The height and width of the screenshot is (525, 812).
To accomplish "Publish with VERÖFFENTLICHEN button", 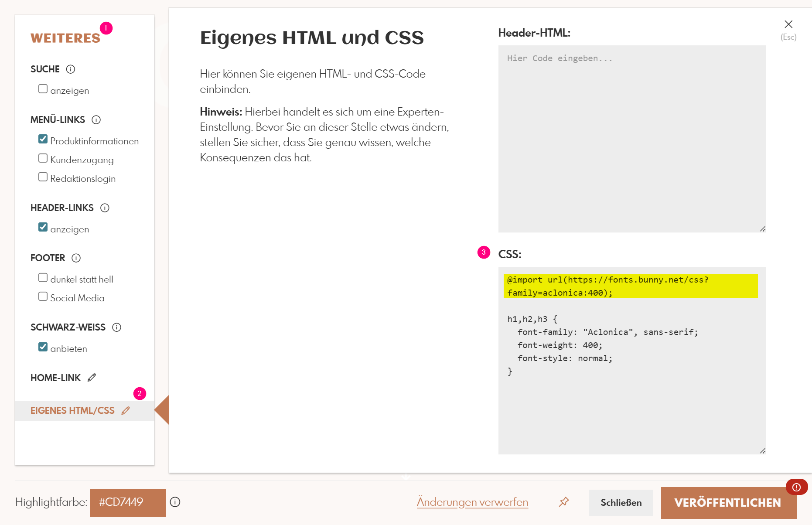I will 728,503.
